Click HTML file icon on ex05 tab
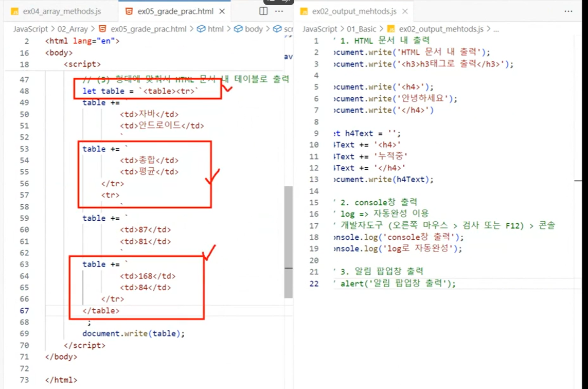The height and width of the screenshot is (389, 588). [x=129, y=11]
